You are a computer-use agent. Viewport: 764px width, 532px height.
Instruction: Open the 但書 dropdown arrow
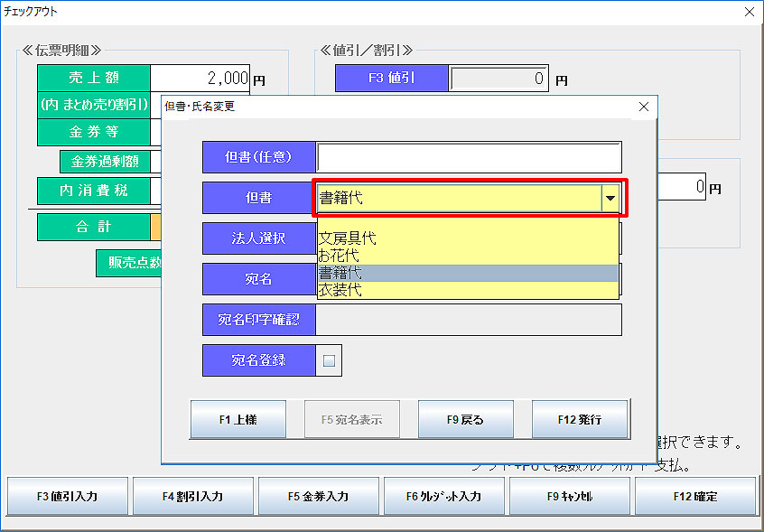pos(610,198)
